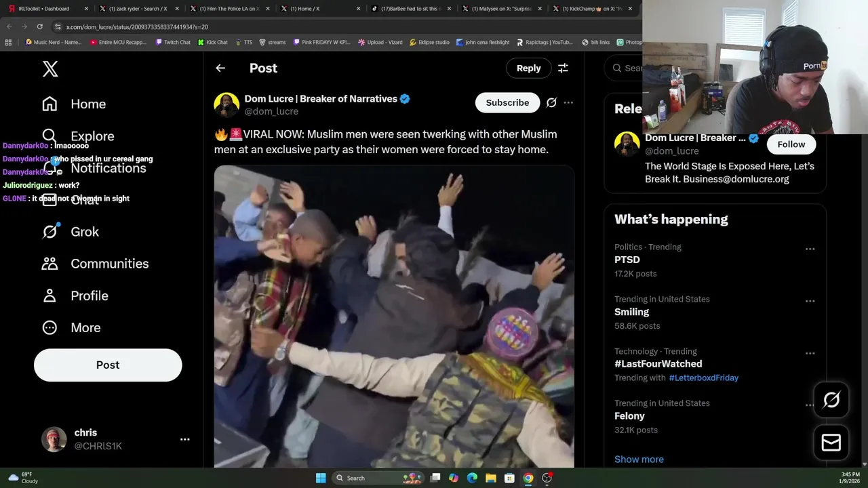
Task: Open the Windows Start menu
Action: pyautogui.click(x=321, y=478)
